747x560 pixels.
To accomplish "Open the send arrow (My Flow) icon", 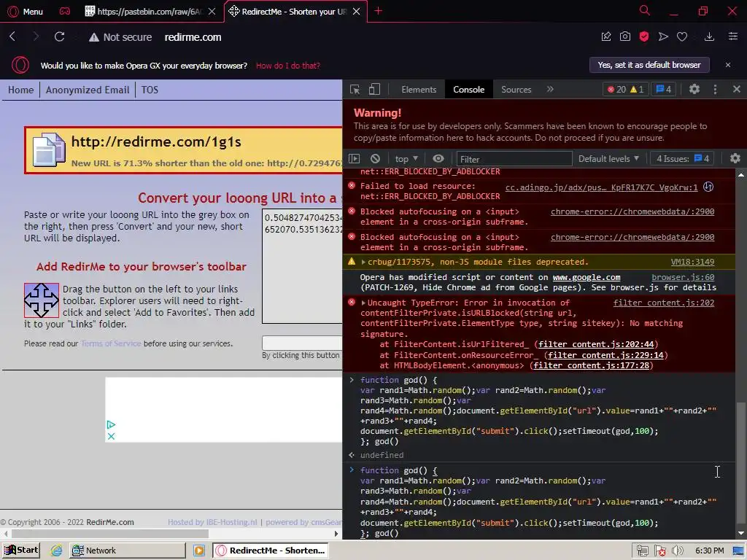I will [x=663, y=36].
